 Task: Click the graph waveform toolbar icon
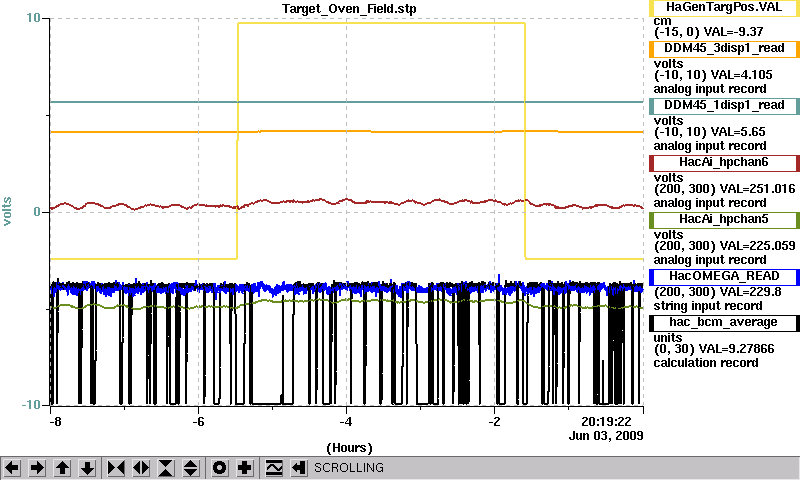coord(274,468)
